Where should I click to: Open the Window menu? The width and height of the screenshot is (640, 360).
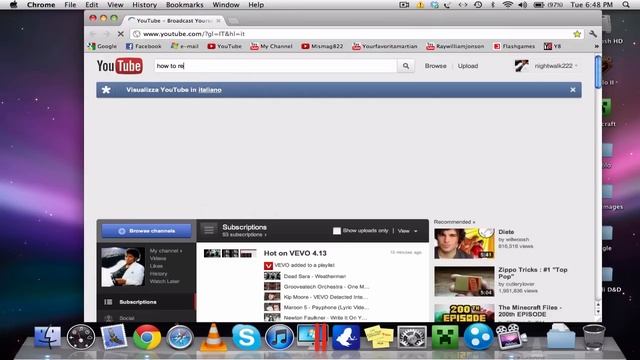[226, 5]
